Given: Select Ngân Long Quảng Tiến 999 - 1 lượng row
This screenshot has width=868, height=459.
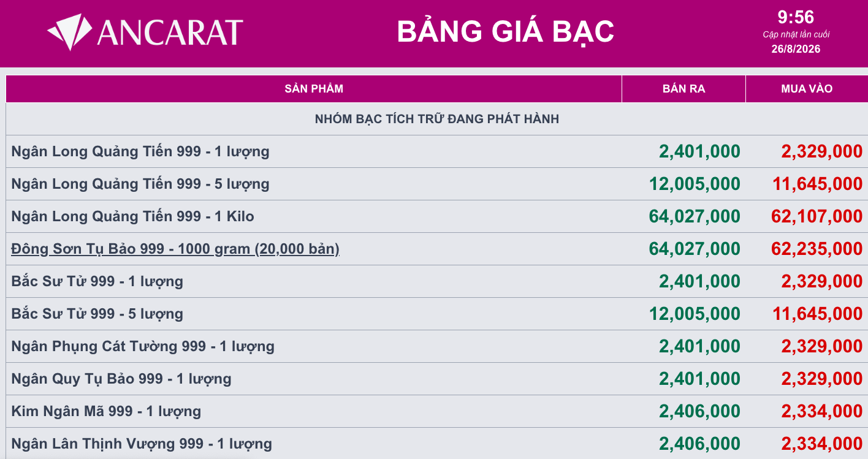Looking at the screenshot, I should 437,151.
